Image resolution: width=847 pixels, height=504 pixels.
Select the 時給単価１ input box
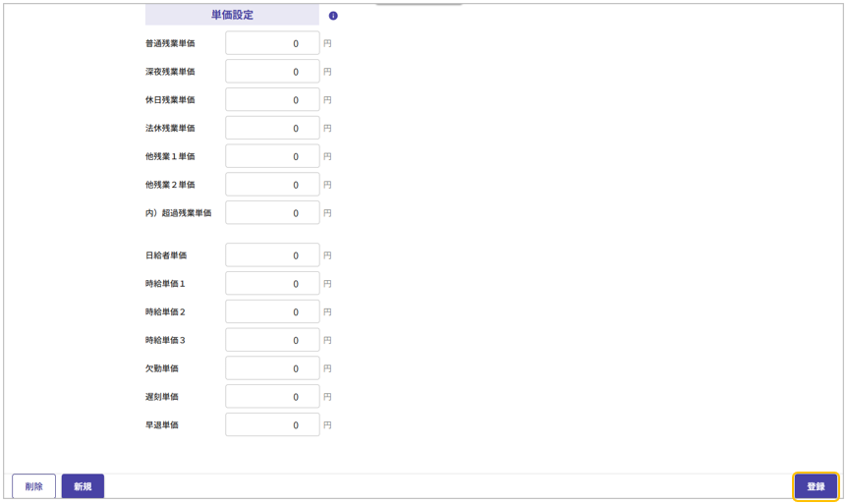tap(272, 284)
